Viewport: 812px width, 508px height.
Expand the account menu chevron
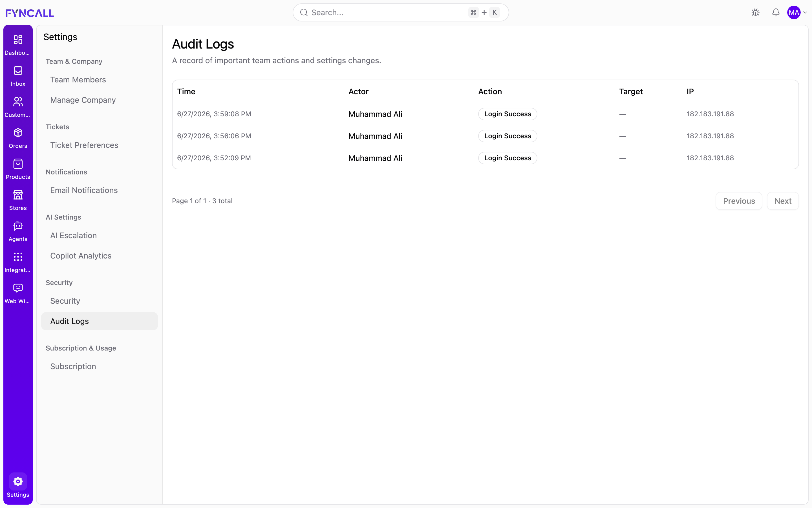coord(805,12)
